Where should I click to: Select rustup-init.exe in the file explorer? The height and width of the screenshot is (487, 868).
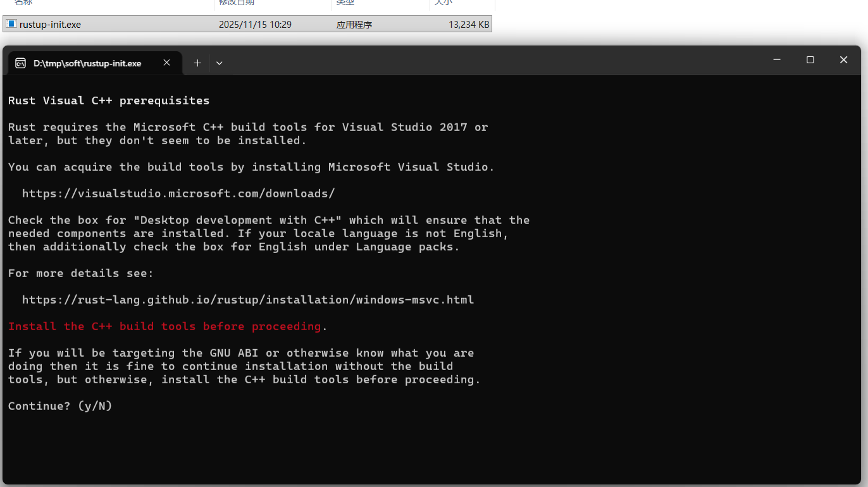247,24
